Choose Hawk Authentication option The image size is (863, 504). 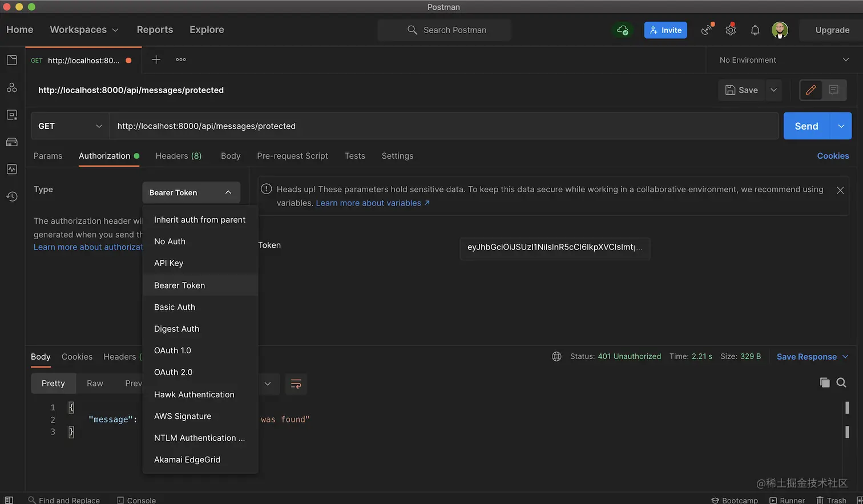click(x=200, y=394)
